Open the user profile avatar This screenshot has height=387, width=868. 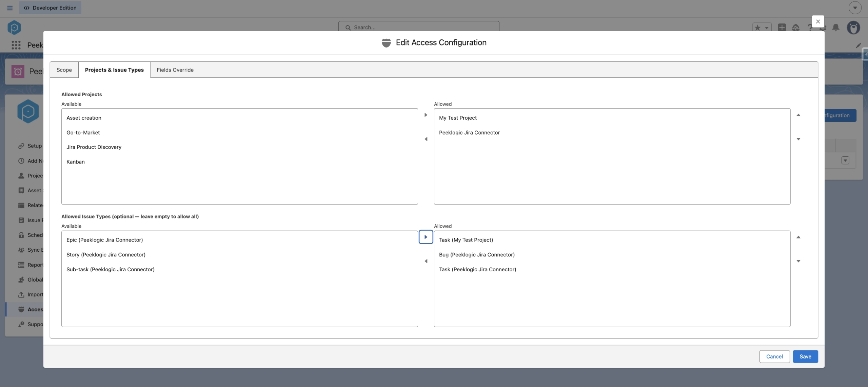click(x=853, y=27)
